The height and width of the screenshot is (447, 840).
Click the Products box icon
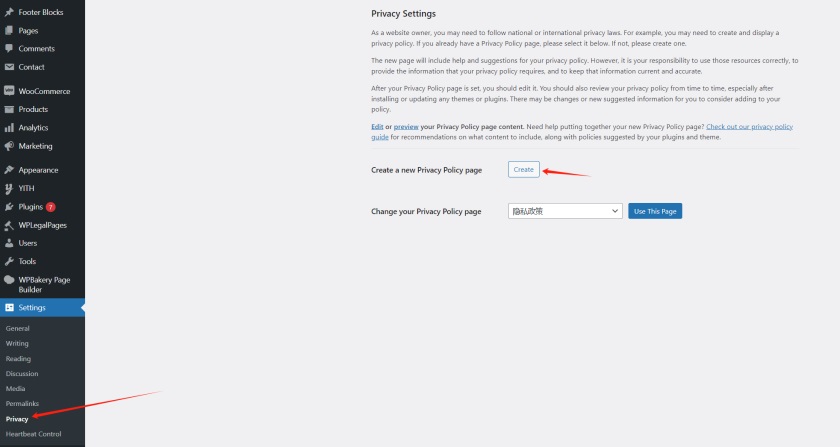pos(9,109)
